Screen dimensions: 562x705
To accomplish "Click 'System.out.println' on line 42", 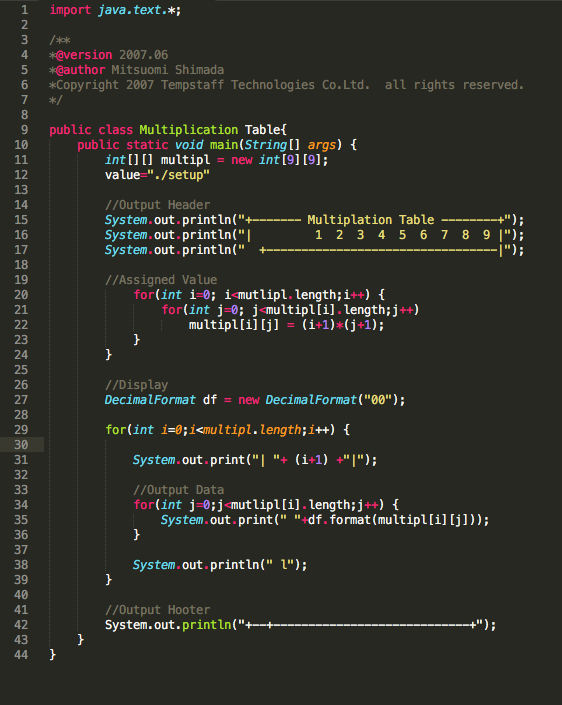I will (x=168, y=625).
